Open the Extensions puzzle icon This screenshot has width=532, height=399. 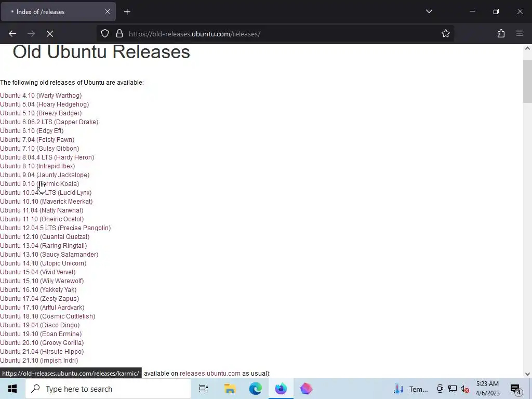501,34
